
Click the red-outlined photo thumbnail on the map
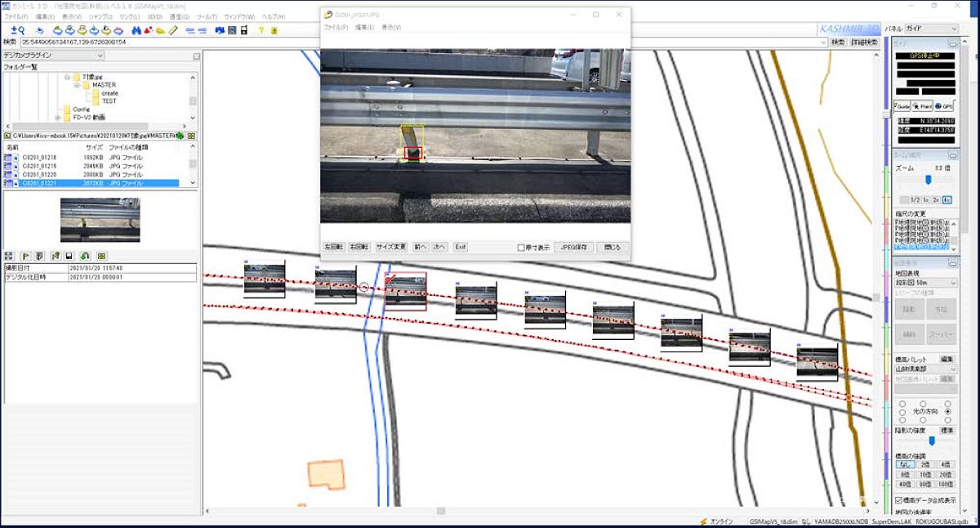pos(405,292)
